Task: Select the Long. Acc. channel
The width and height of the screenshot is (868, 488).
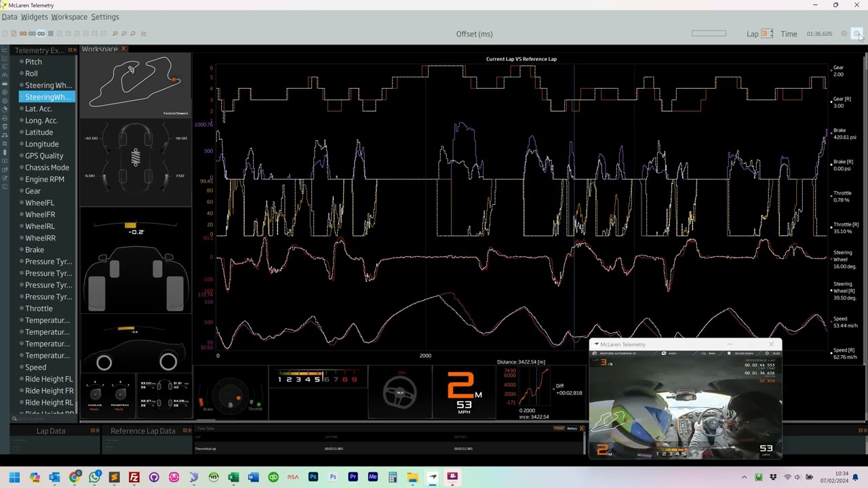Action: tap(41, 121)
